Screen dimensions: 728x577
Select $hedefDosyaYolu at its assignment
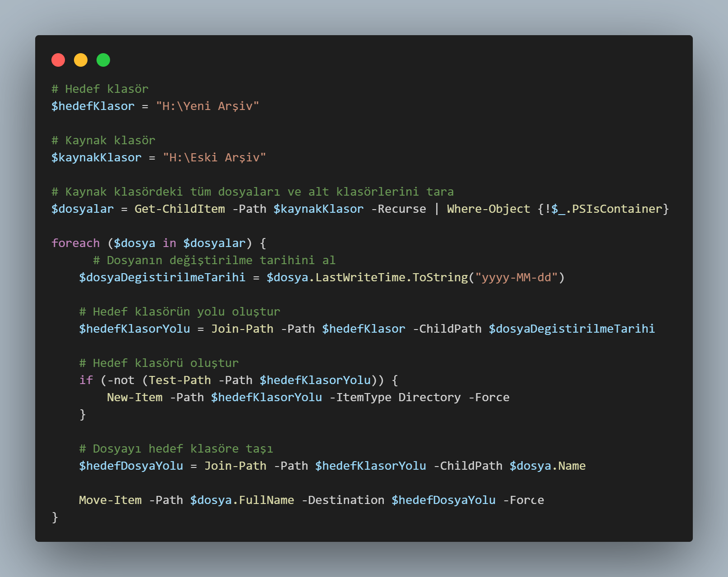click(131, 466)
